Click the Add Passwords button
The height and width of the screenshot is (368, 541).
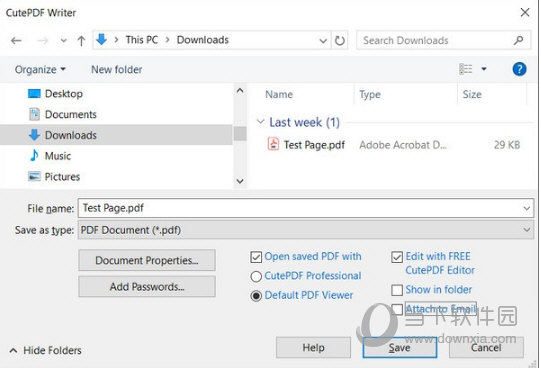[147, 287]
